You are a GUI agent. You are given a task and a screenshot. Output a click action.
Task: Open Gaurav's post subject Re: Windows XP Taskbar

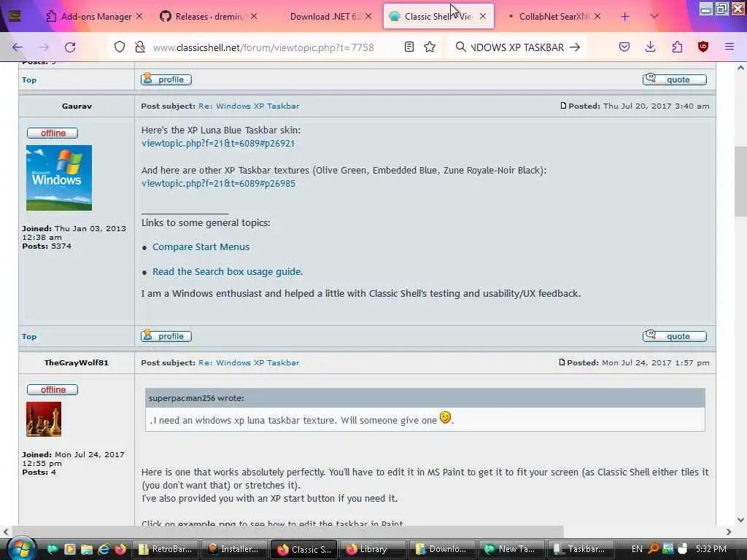pos(249,106)
